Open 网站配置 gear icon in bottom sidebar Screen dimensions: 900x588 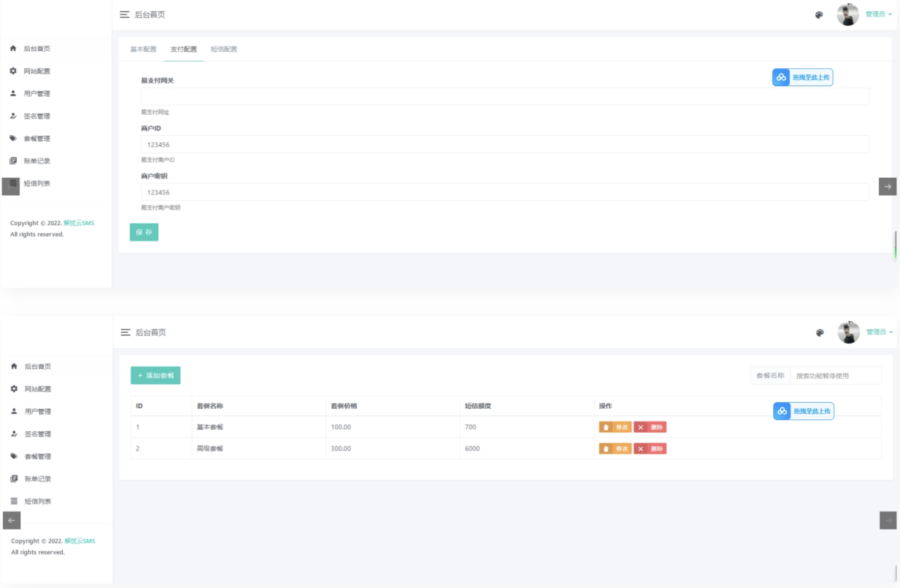click(x=13, y=388)
